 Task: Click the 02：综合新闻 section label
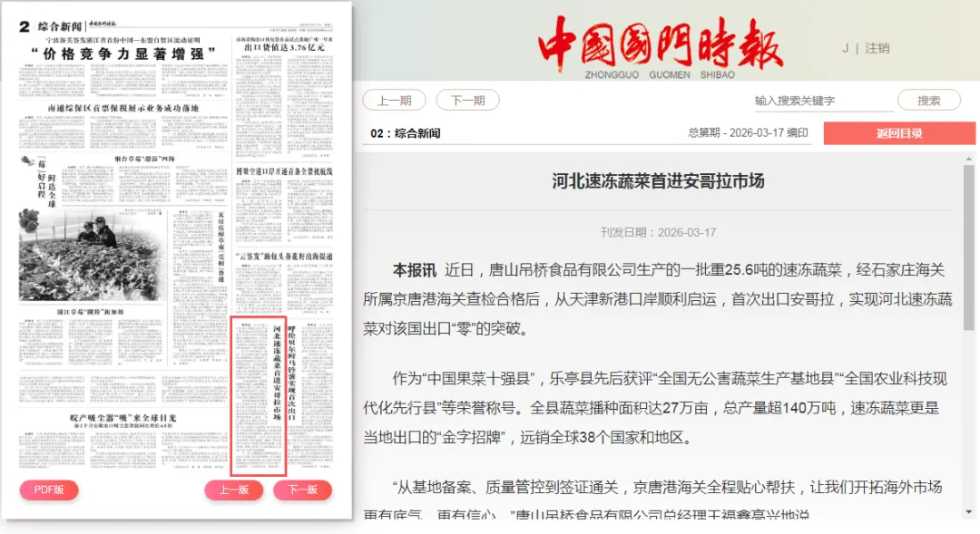(405, 133)
